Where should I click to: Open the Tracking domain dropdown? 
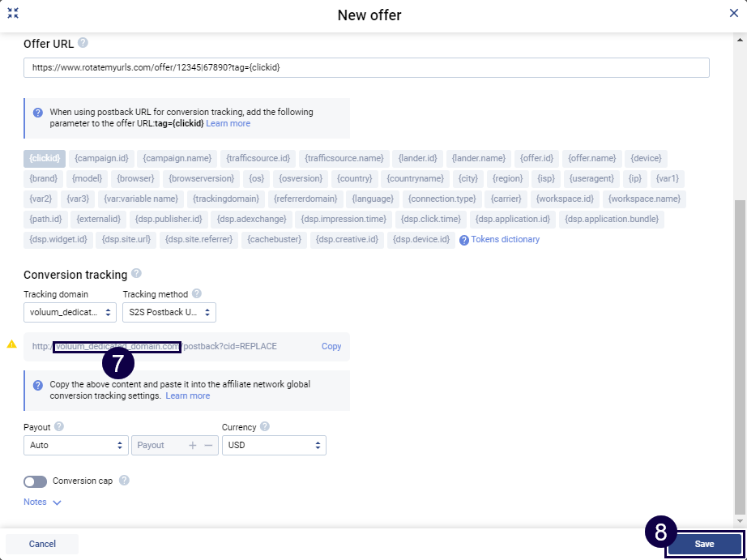[x=70, y=312]
